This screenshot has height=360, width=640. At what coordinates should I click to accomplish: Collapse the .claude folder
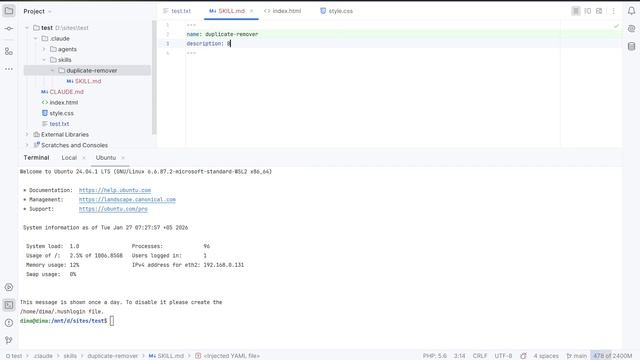tap(36, 38)
